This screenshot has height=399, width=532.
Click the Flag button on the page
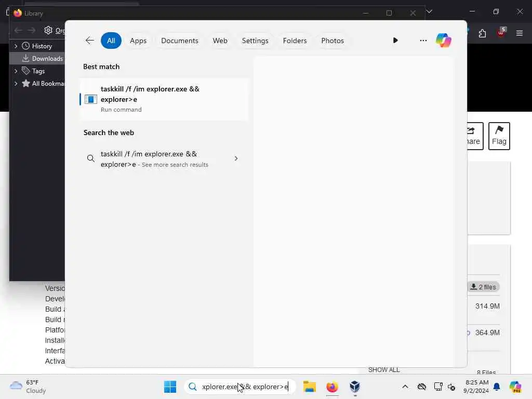(x=499, y=136)
